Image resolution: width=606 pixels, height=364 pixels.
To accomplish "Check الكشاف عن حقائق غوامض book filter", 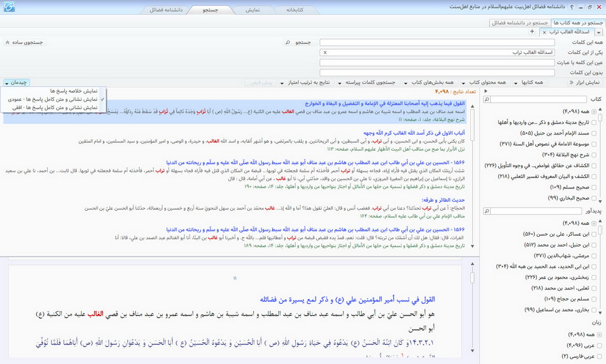I will click(594, 166).
